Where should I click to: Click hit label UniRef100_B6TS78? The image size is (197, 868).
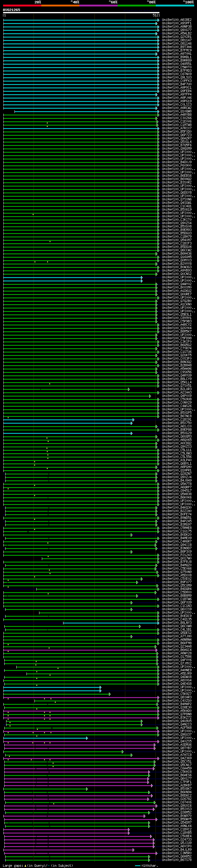pyautogui.click(x=177, y=860)
